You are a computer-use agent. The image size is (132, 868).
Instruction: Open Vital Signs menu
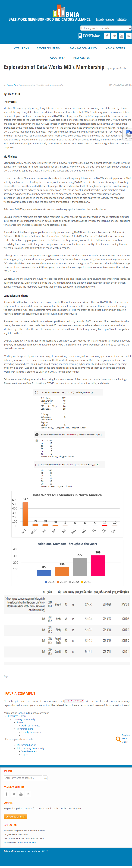(22, 48)
